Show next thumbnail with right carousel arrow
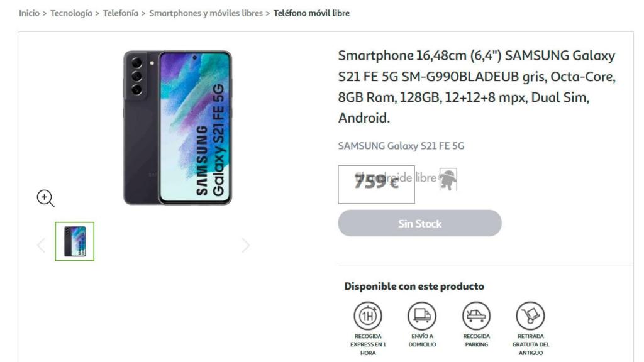The width and height of the screenshot is (644, 362). pyautogui.click(x=245, y=246)
